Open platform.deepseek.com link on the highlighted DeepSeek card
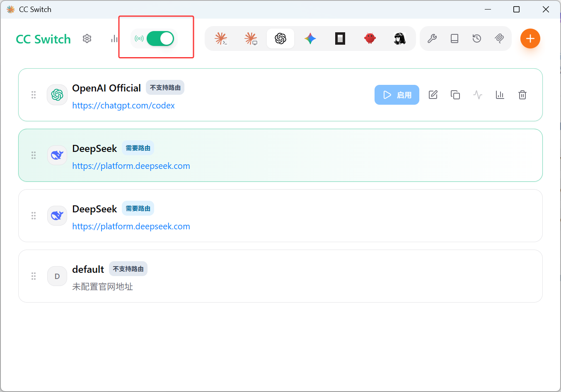 [131, 166]
